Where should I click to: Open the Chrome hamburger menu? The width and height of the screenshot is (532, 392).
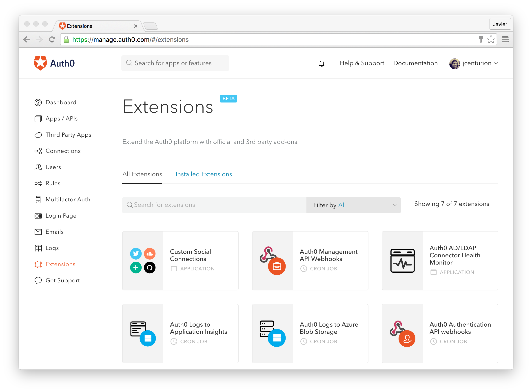pos(505,39)
